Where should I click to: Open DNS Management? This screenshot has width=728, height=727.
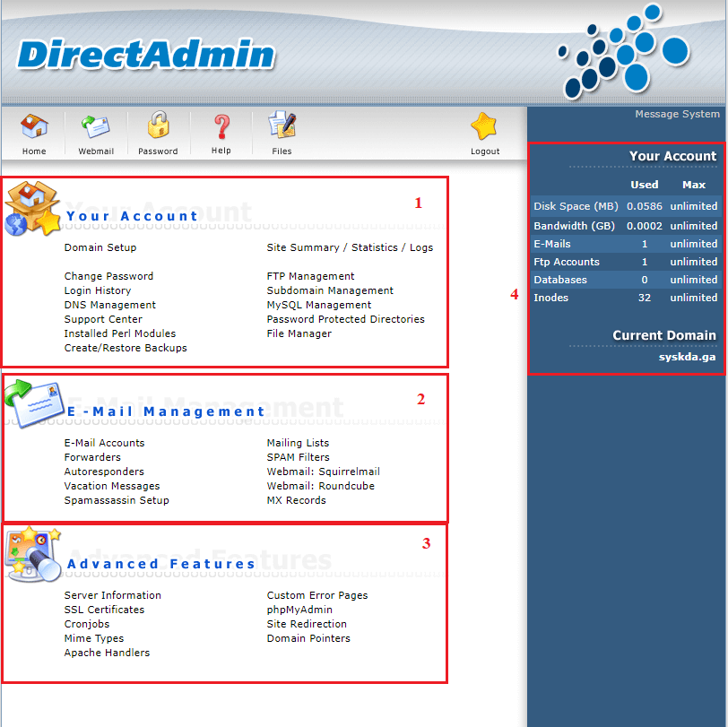110,305
